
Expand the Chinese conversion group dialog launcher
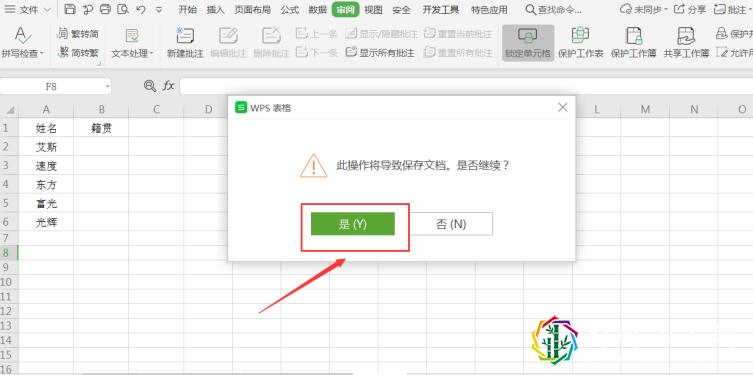pos(99,64)
